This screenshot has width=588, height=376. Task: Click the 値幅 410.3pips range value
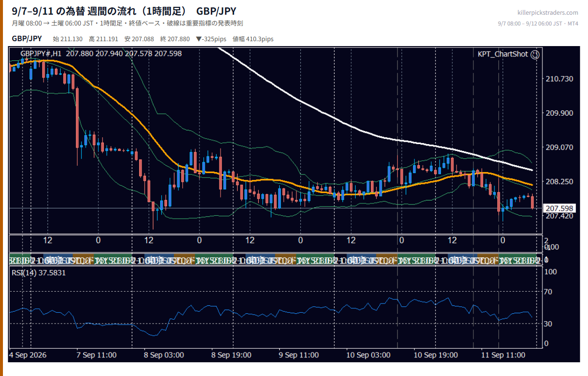[253, 39]
